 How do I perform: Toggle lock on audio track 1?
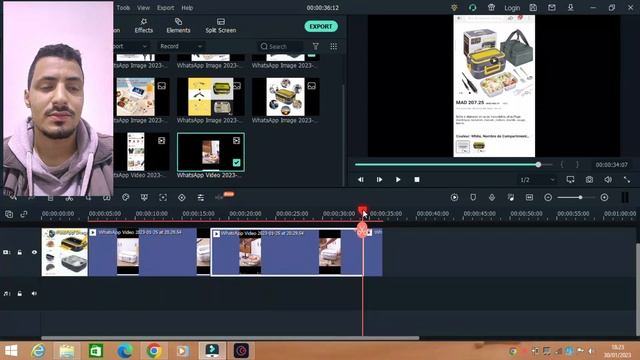coord(20,293)
